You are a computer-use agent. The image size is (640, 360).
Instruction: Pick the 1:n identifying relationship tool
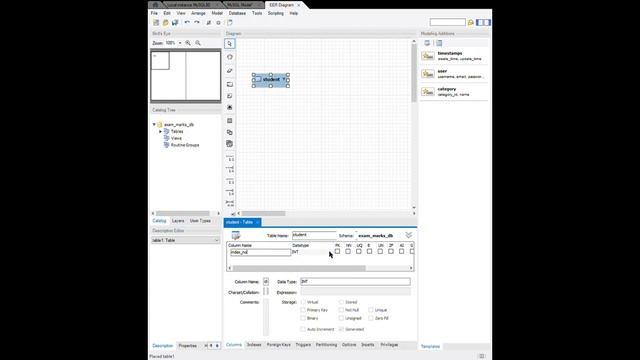230,192
